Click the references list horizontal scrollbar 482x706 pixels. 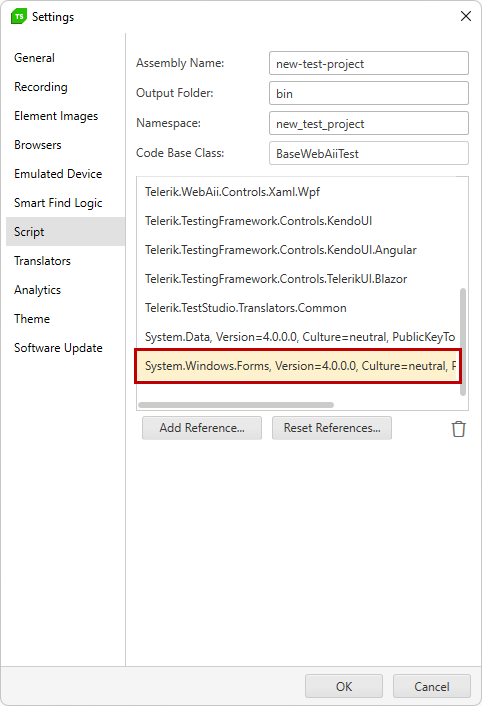(x=236, y=405)
